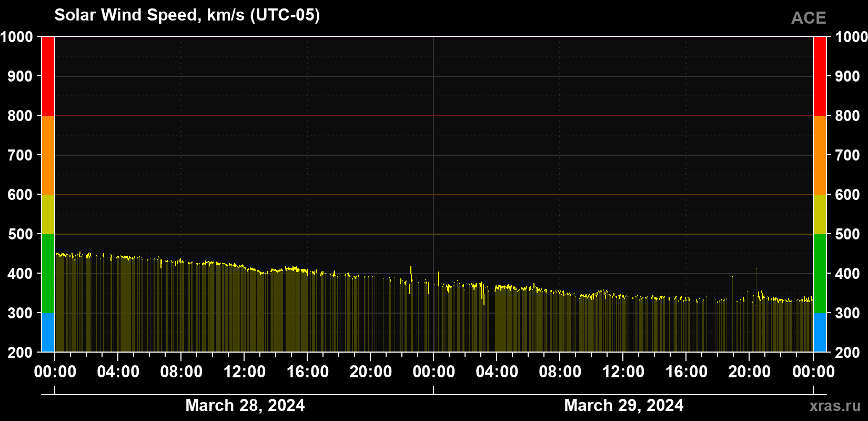This screenshot has height=421, width=868.
Task: Click the 600 value on right axis
Action: [847, 195]
